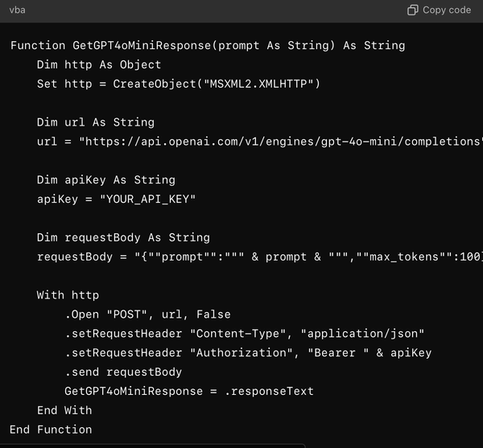The height and width of the screenshot is (448, 483).
Task: Click the .send requestBody line
Action: [x=123, y=372]
